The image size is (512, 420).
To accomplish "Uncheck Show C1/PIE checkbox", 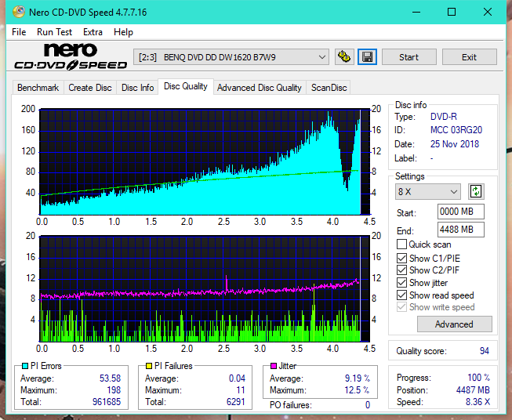I will 401,258.
